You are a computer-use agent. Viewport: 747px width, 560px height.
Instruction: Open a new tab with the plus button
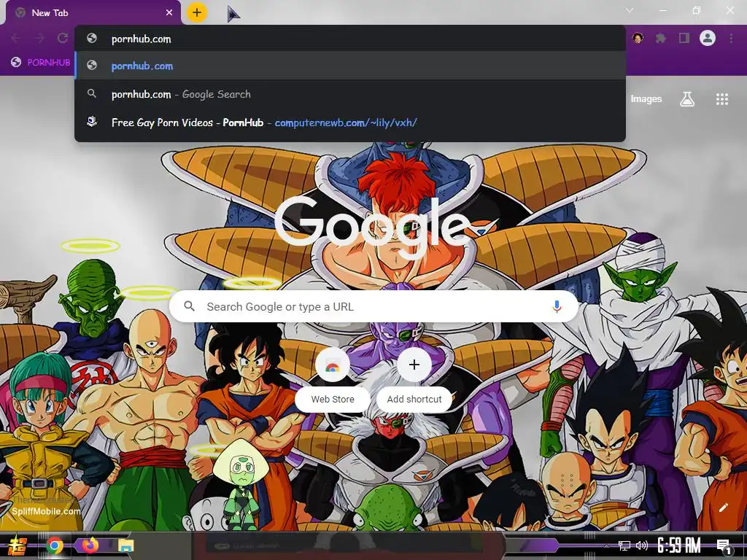tap(197, 12)
